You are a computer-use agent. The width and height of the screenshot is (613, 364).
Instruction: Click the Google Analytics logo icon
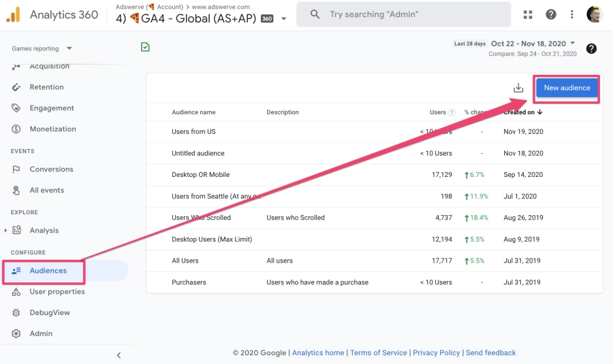[x=14, y=15]
